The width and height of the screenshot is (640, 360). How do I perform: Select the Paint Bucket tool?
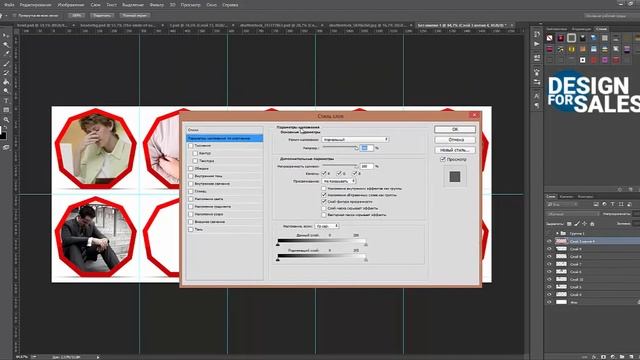click(6, 82)
